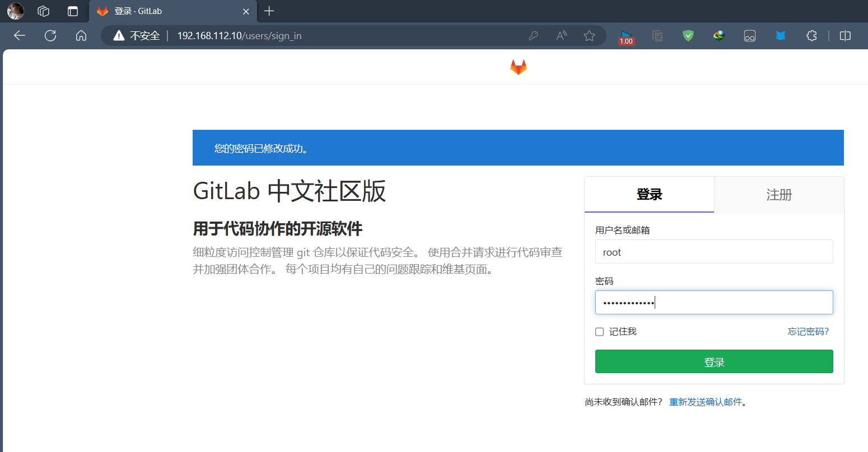Switch to the 登录 tab in form
Image resolution: width=868 pixels, height=452 pixels.
[650, 195]
